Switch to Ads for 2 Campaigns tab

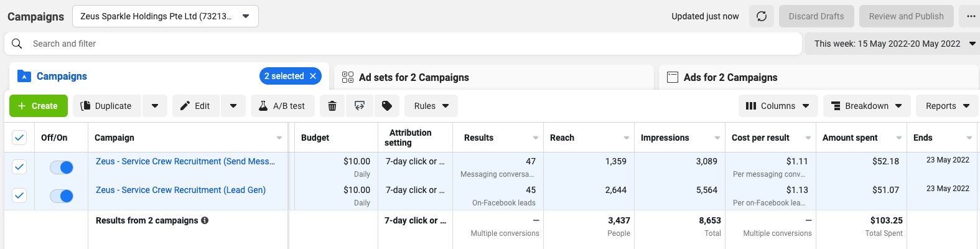click(x=730, y=77)
